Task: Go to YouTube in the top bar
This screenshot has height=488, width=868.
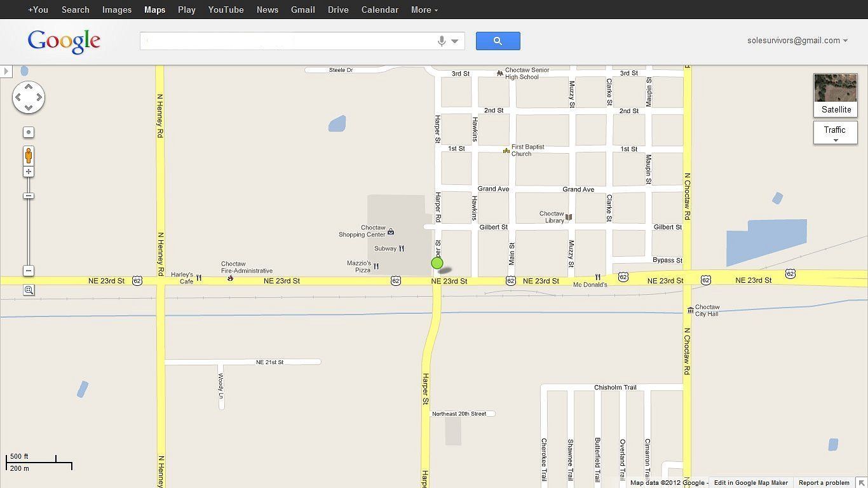Action: [226, 10]
